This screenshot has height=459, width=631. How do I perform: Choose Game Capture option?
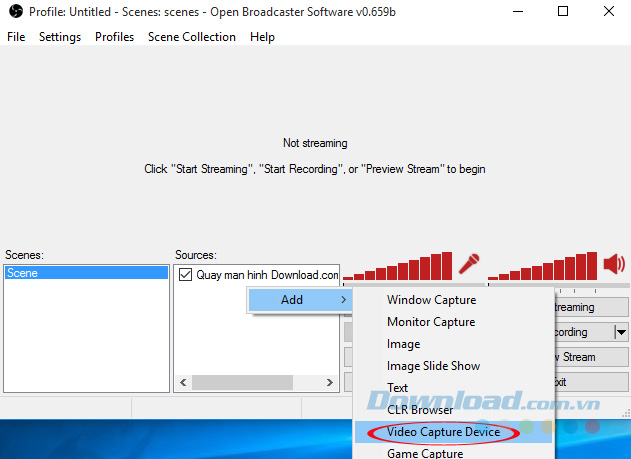tap(453, 453)
